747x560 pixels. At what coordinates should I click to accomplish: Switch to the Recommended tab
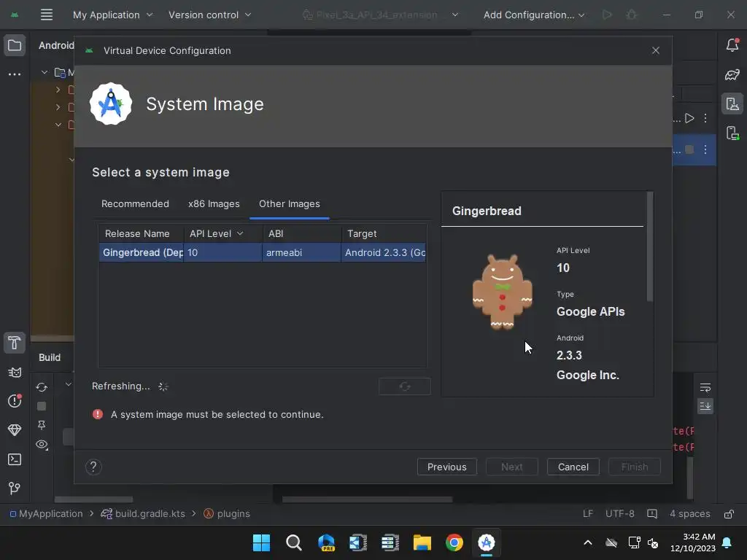[x=135, y=204]
